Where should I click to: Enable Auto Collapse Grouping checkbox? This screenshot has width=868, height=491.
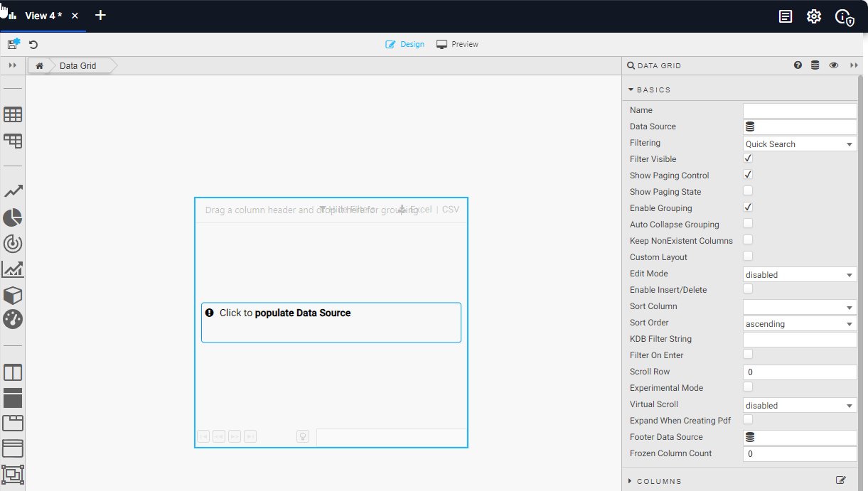click(x=748, y=224)
